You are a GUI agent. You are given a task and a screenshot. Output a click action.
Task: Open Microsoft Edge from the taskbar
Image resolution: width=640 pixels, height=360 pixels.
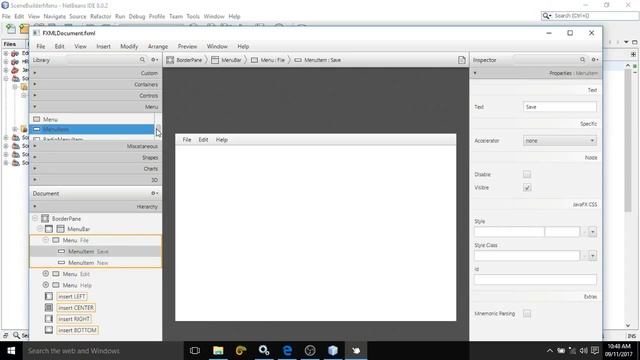(287, 351)
